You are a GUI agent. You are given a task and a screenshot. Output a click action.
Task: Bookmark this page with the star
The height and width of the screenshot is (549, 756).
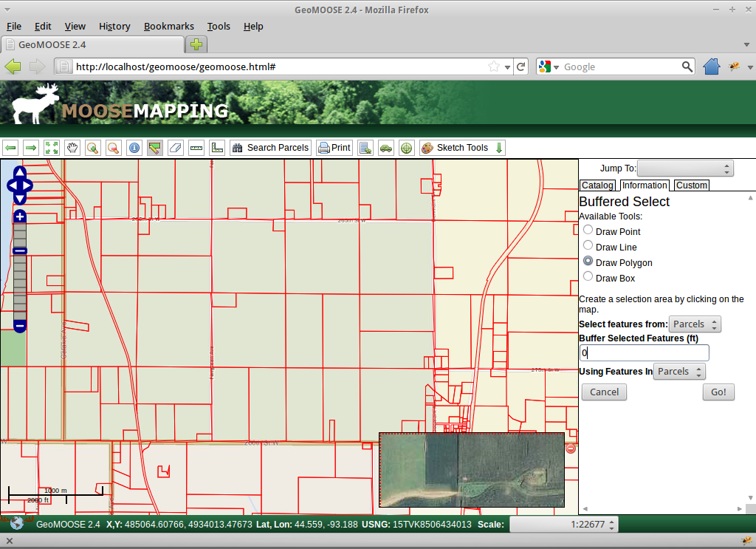494,67
